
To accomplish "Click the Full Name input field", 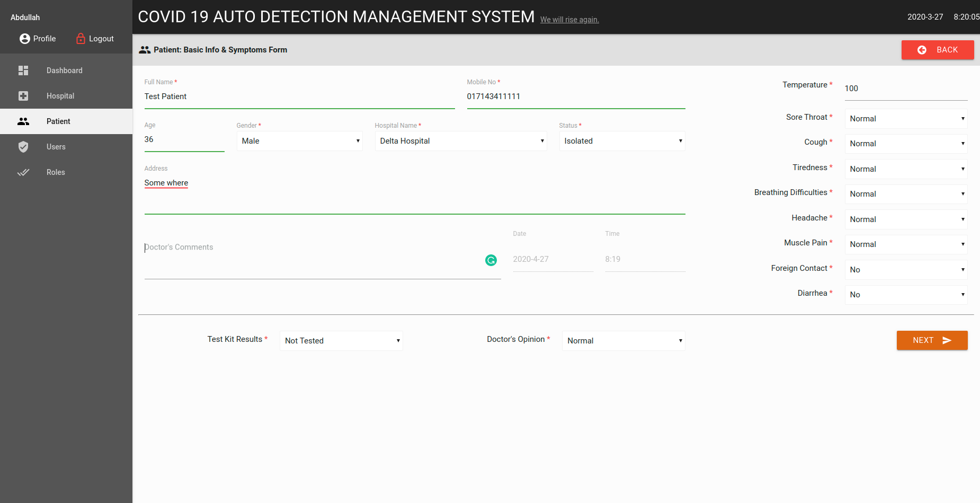I will tap(299, 97).
